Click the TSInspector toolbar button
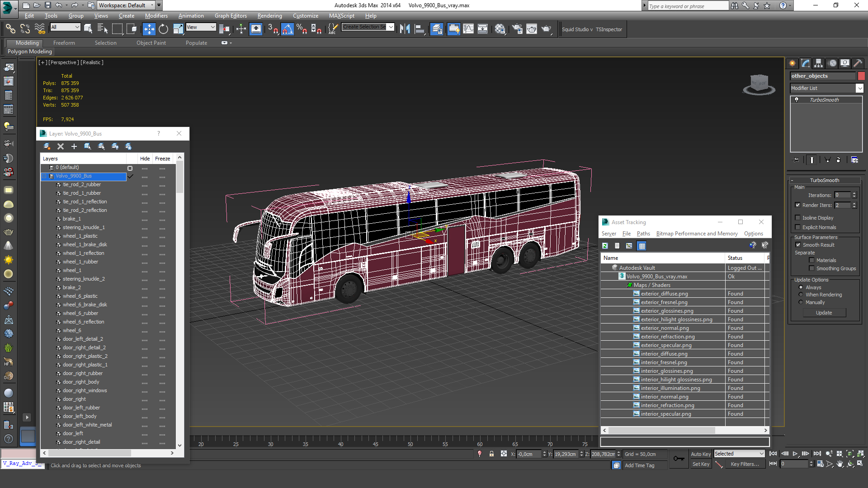This screenshot has width=868, height=488. (x=609, y=29)
